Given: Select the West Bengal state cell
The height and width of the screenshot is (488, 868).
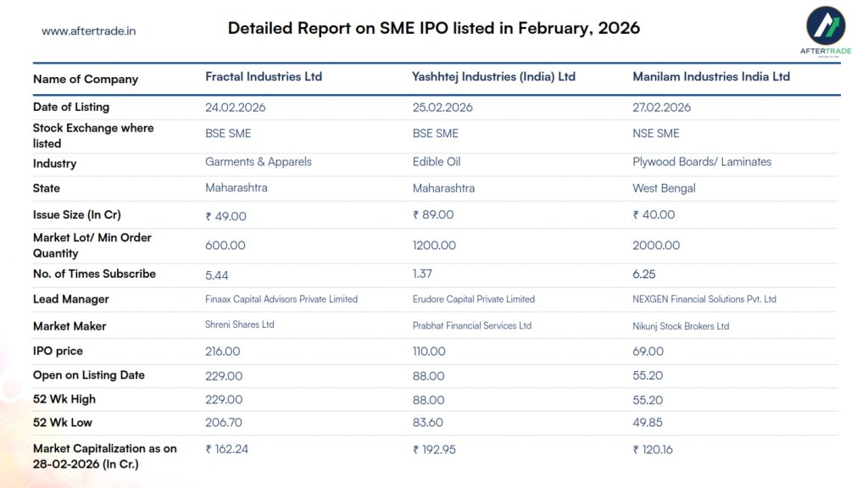Looking at the screenshot, I should coord(664,188).
